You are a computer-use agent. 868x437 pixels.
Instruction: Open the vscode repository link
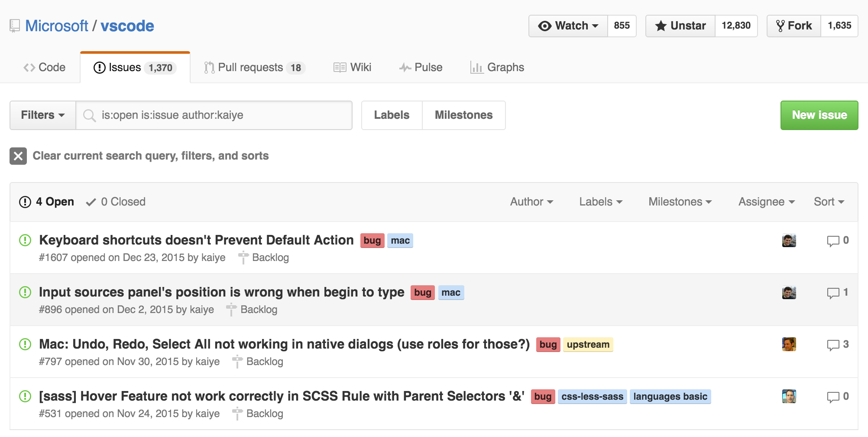click(x=127, y=26)
